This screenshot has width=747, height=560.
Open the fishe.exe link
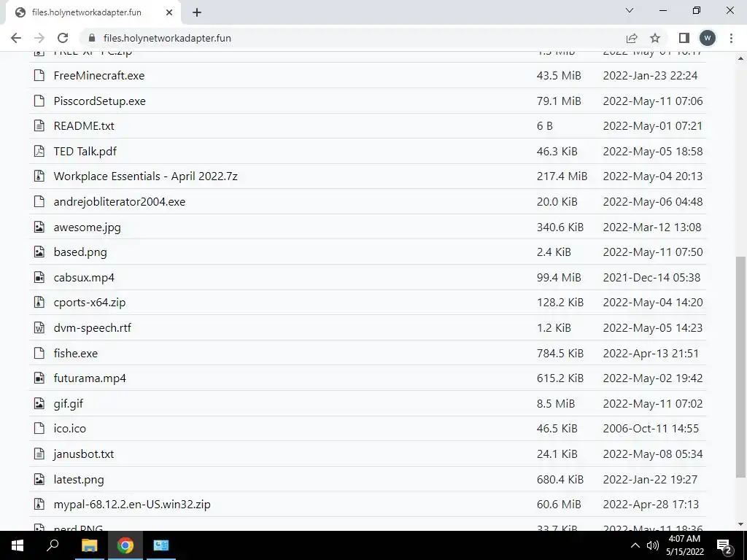pos(75,353)
